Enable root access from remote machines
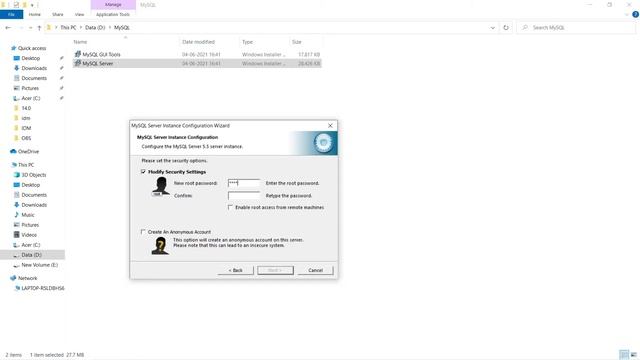The height and width of the screenshot is (360, 640). click(x=230, y=207)
